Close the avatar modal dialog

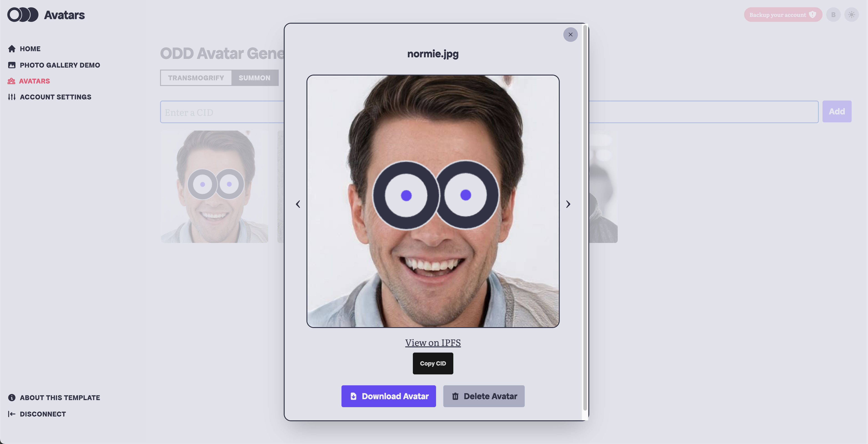(570, 35)
